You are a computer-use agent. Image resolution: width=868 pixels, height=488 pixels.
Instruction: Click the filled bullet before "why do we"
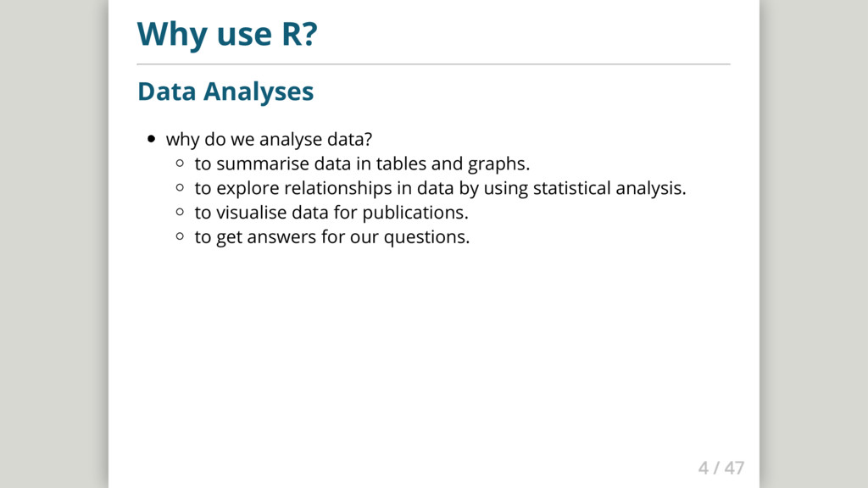[x=151, y=139]
